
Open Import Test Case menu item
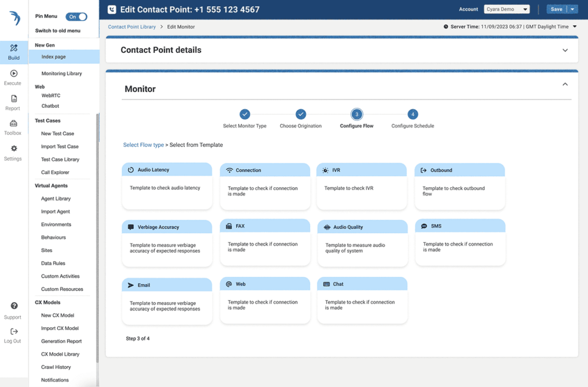[60, 146]
